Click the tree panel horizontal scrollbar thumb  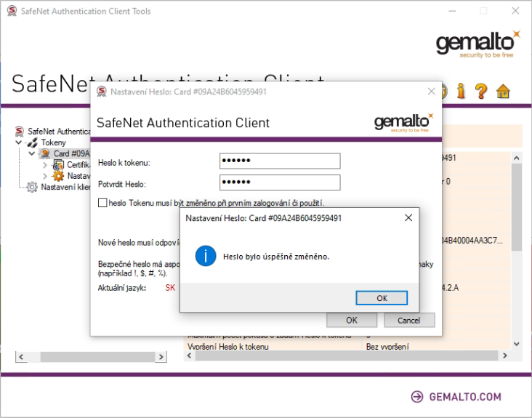pyautogui.click(x=97, y=357)
